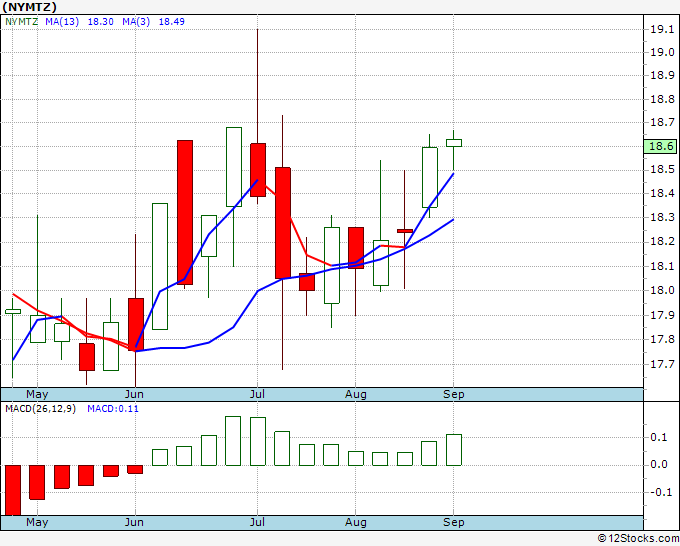Screen dimensions: 680x546
Task: Select the first red MACD bar on the left
Action: 13,489
